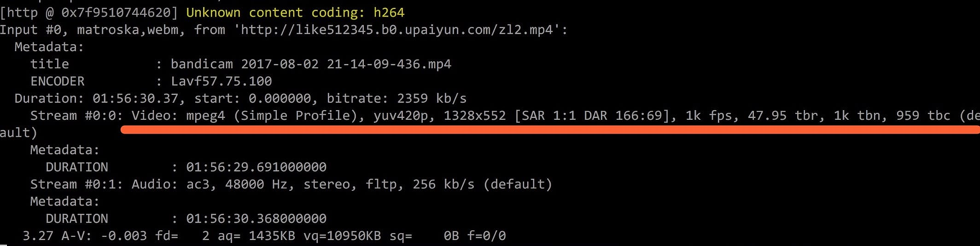Image resolution: width=980 pixels, height=246 pixels.
Task: Click the 1328x552 resolution text
Action: 474,116
